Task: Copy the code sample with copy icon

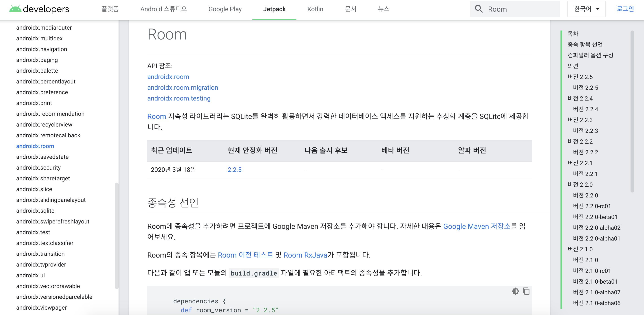Action: click(x=526, y=291)
